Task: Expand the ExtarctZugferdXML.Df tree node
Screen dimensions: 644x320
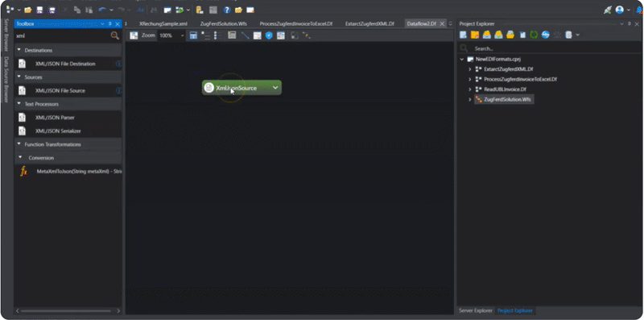Action: point(470,69)
